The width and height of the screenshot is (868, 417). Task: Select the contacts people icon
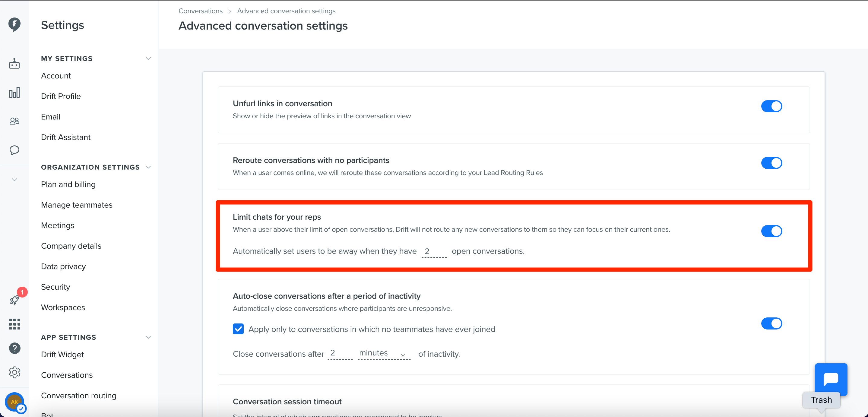[x=14, y=121]
